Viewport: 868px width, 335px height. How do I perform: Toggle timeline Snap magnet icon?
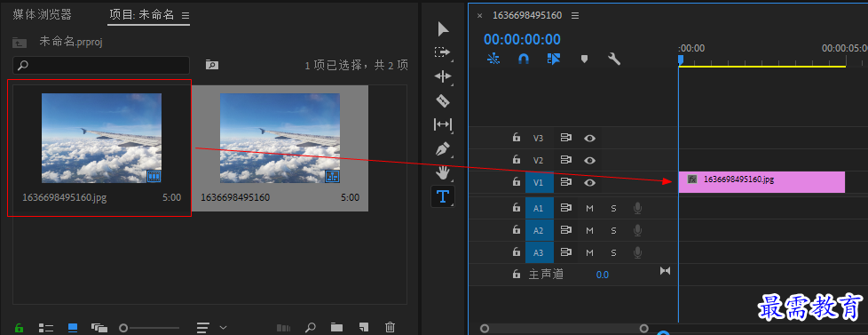point(523,59)
